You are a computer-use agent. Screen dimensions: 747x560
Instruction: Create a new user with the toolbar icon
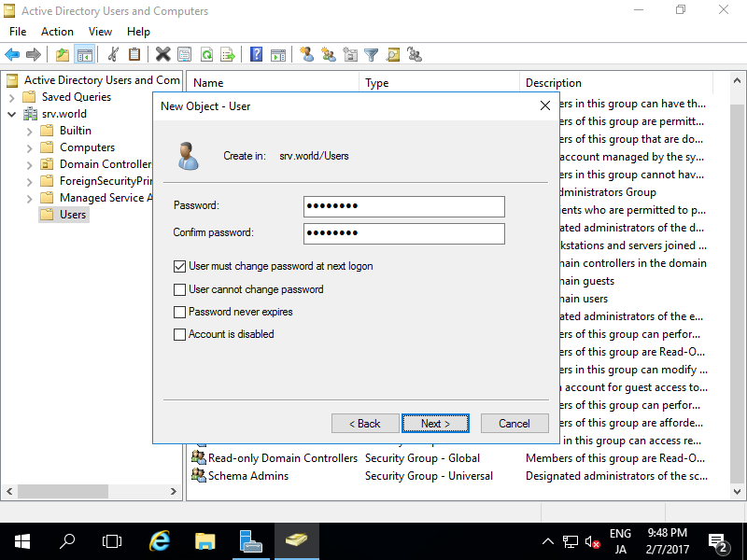click(307, 55)
